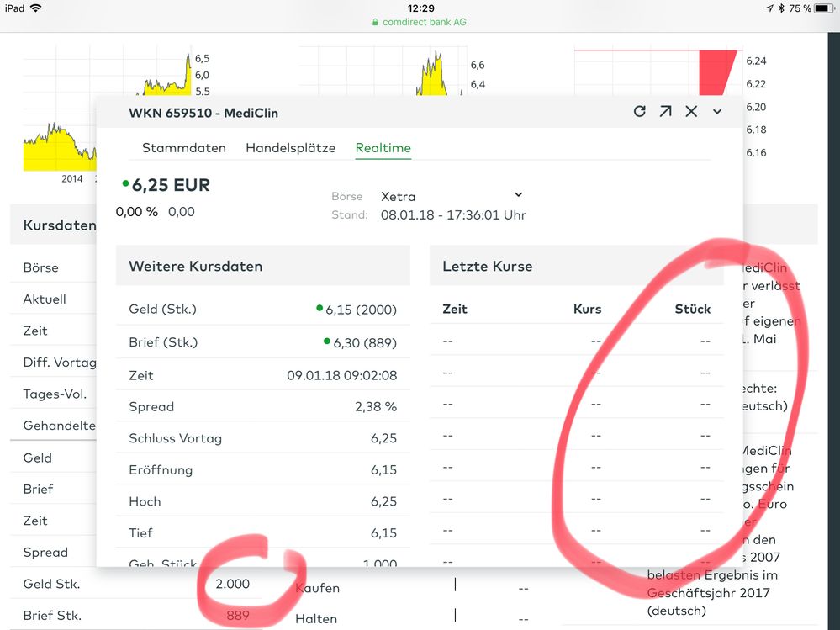Open the yellow price chart labeled 2014

click(59, 143)
